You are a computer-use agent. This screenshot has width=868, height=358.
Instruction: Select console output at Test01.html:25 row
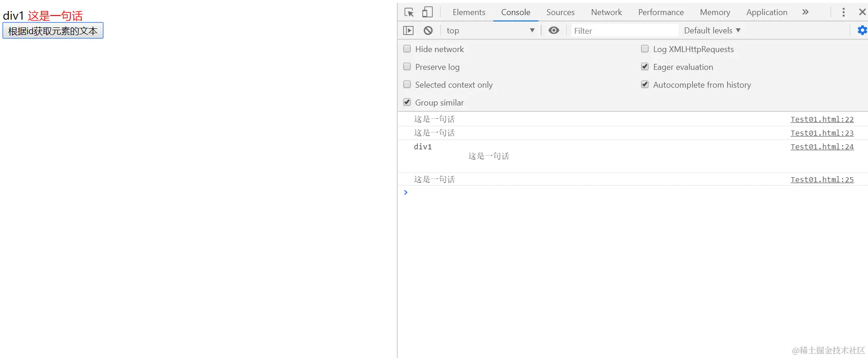click(632, 179)
